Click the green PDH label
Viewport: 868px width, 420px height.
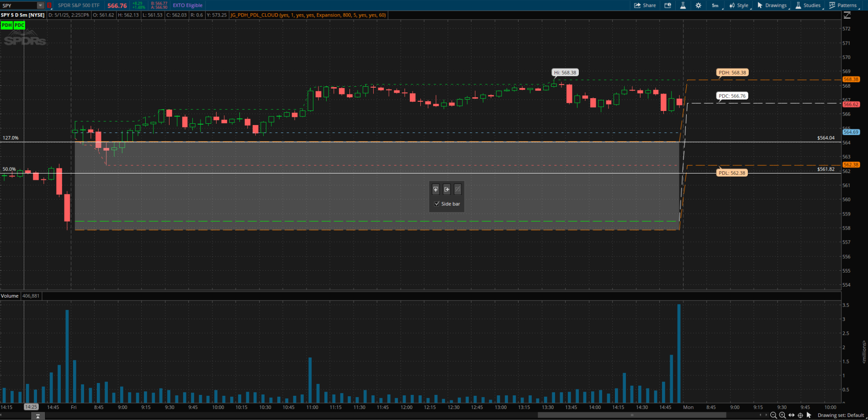pyautogui.click(x=6, y=25)
